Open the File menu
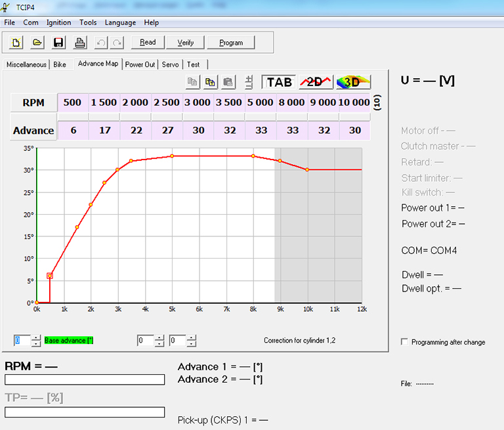Viewport: 504px width, 430px height. pyautogui.click(x=9, y=22)
